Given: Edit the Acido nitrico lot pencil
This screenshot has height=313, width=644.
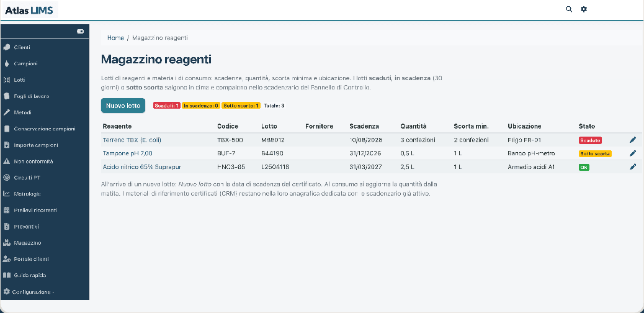Looking at the screenshot, I should 633,167.
